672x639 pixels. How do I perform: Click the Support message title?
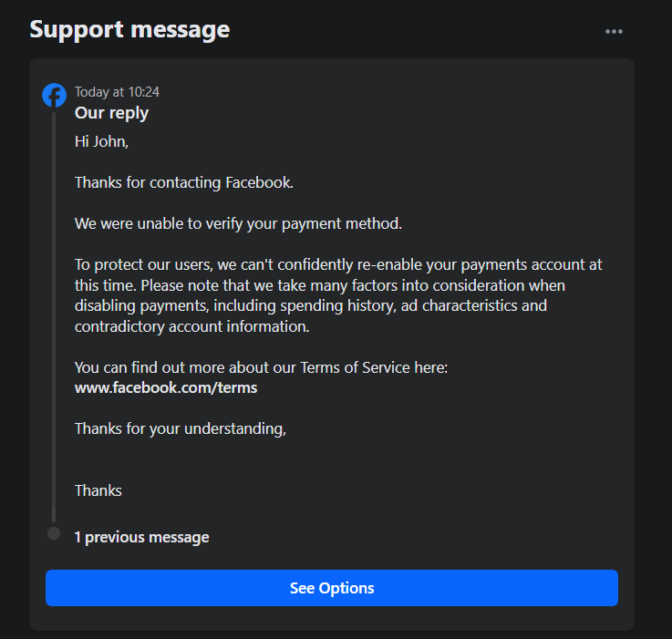[129, 29]
